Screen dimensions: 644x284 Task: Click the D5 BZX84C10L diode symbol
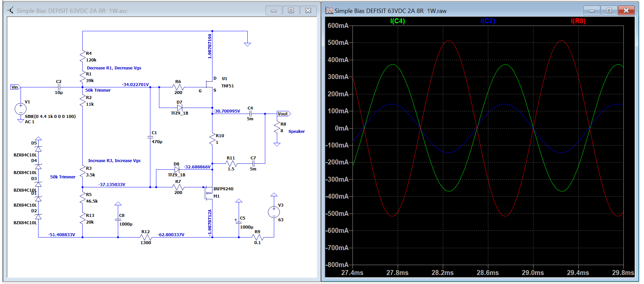coord(38,149)
